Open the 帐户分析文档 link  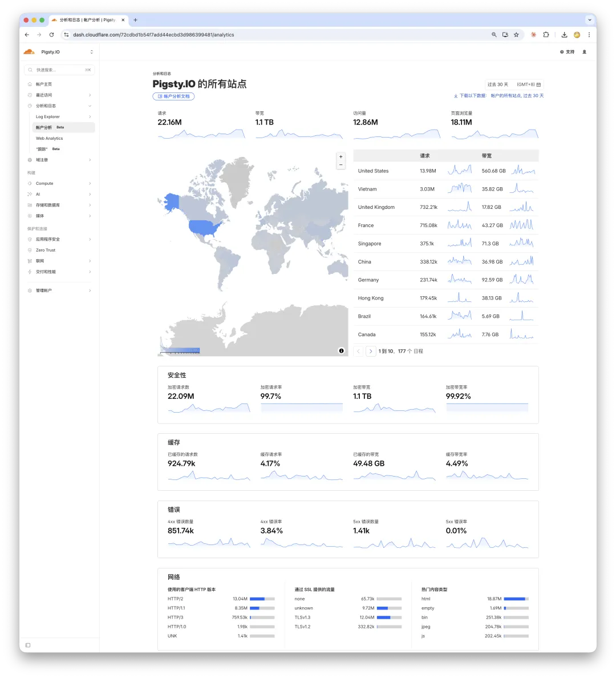coord(173,96)
